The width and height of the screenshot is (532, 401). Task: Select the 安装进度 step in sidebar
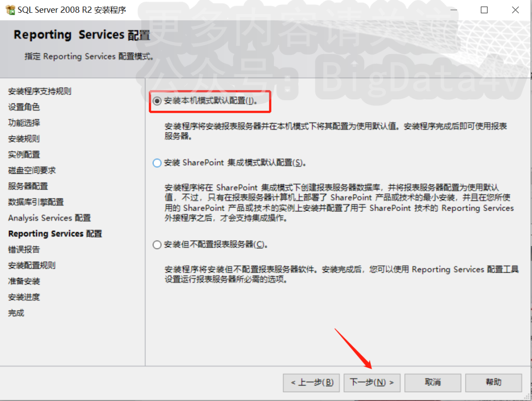point(24,297)
